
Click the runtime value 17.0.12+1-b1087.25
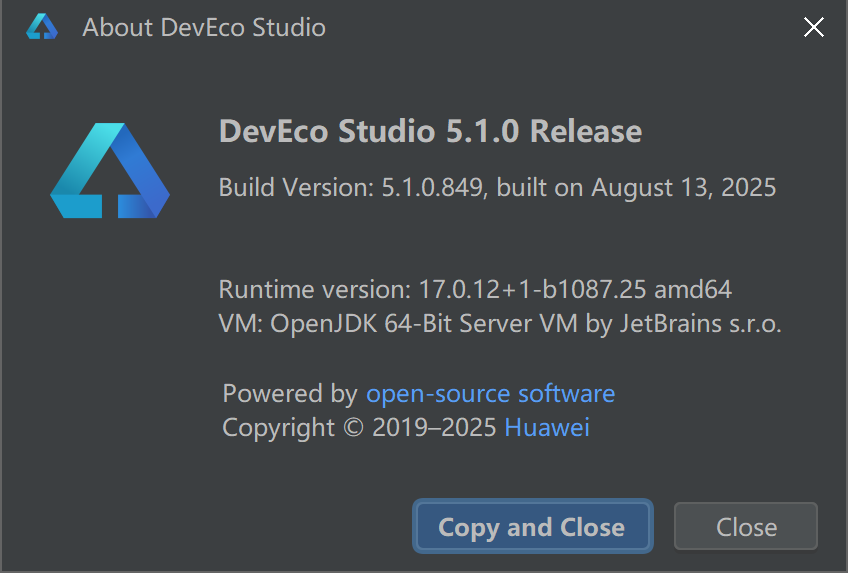tap(532, 291)
